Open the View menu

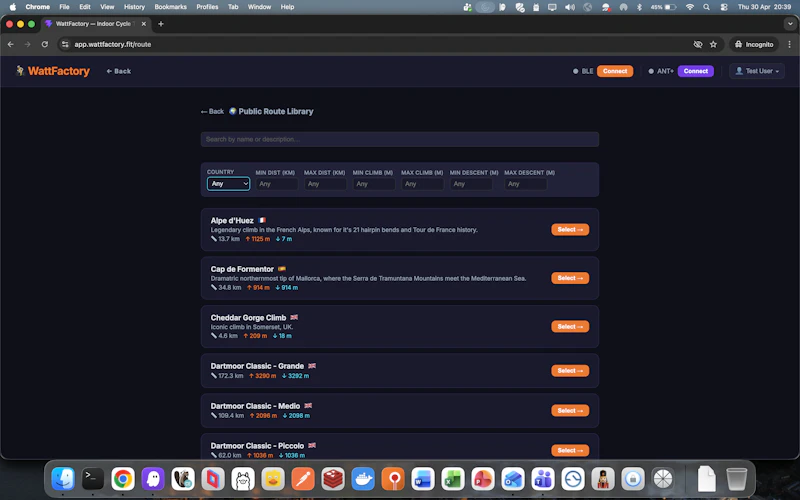tap(107, 7)
